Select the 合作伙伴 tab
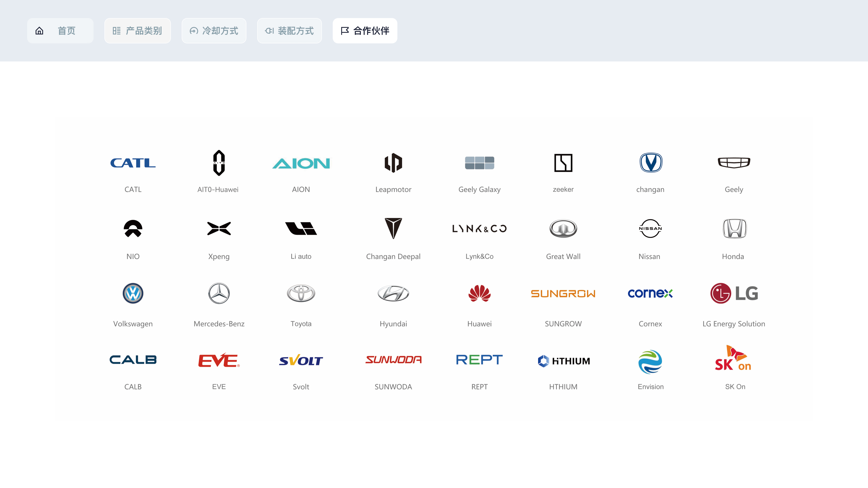The height and width of the screenshot is (488, 868). coord(365,31)
